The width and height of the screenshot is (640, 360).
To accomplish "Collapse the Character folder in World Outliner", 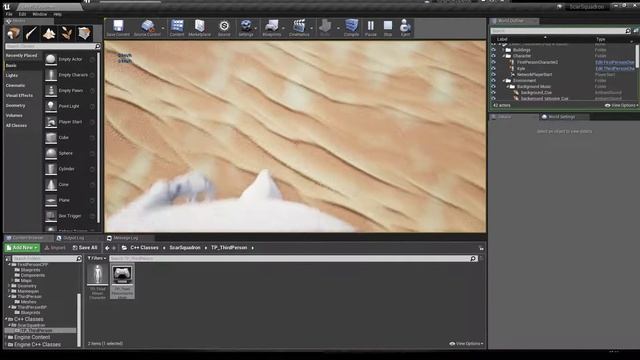I will (x=504, y=56).
